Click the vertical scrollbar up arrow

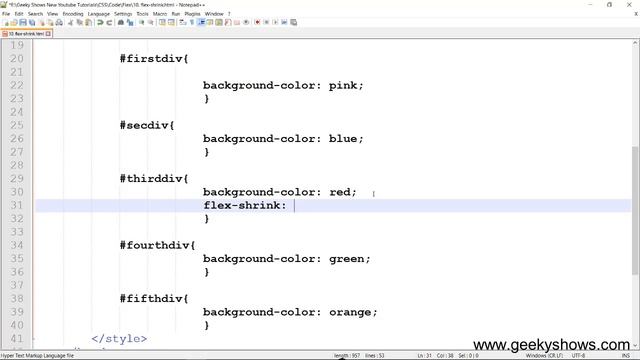tap(636, 42)
